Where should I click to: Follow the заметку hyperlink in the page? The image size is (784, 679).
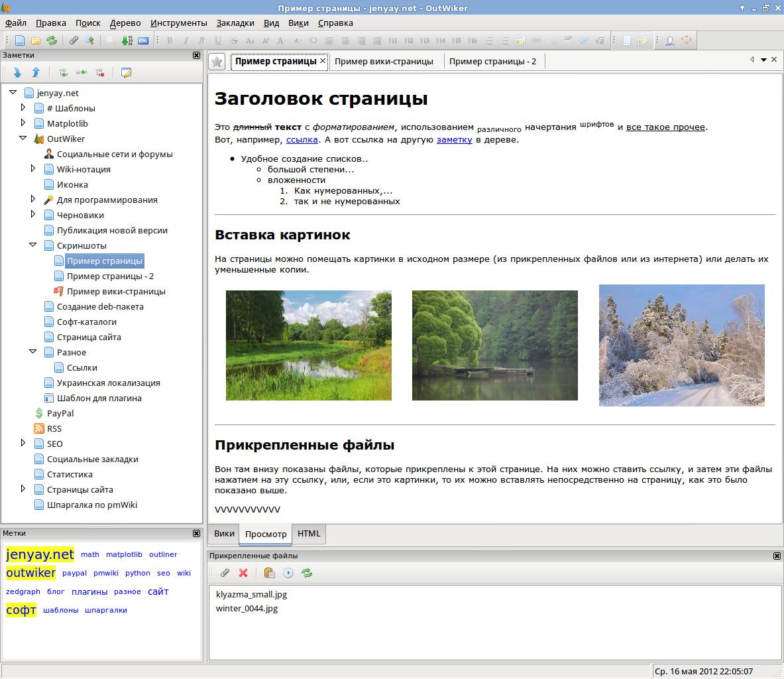click(x=453, y=140)
